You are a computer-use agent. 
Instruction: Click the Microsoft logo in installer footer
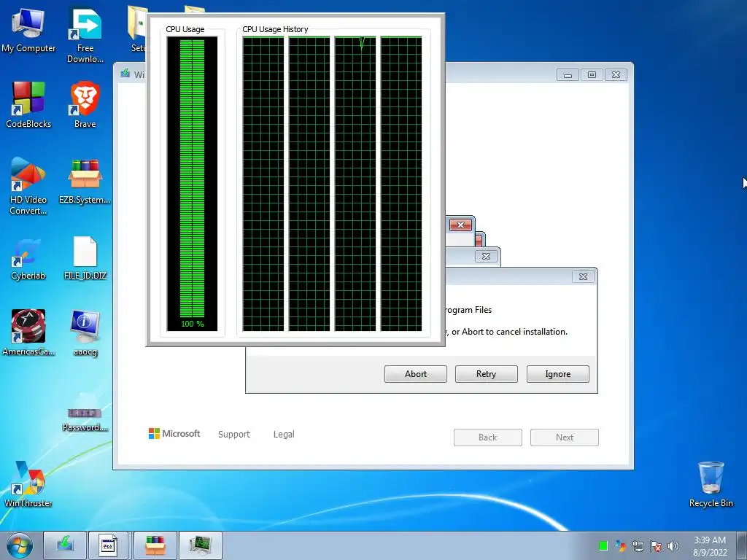coord(174,433)
